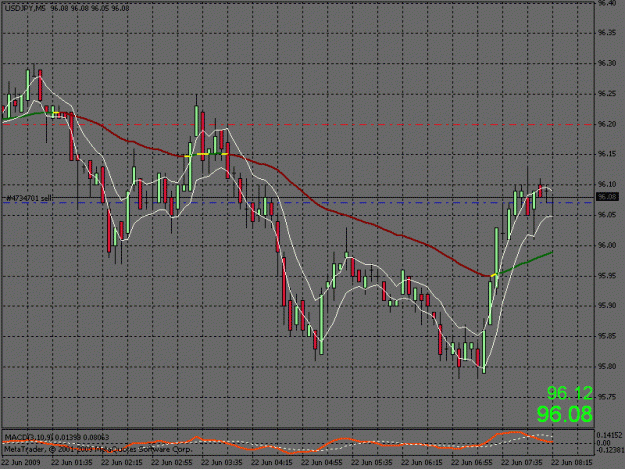Click the 22 Jun 06:55 time label
Screen dimensions: 625x469
tap(472, 463)
